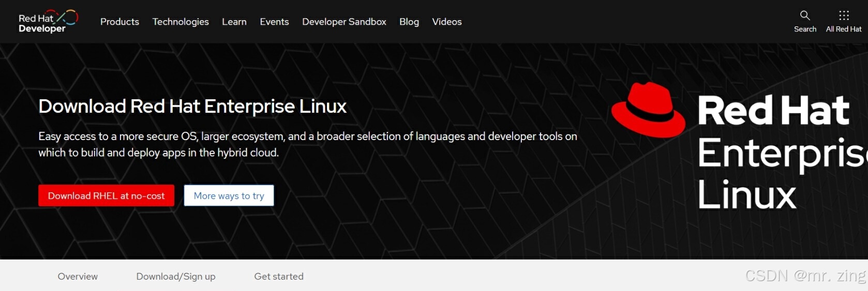Screen dimensions: 868x291
Task: Go to Events in top navigation
Action: 274,22
